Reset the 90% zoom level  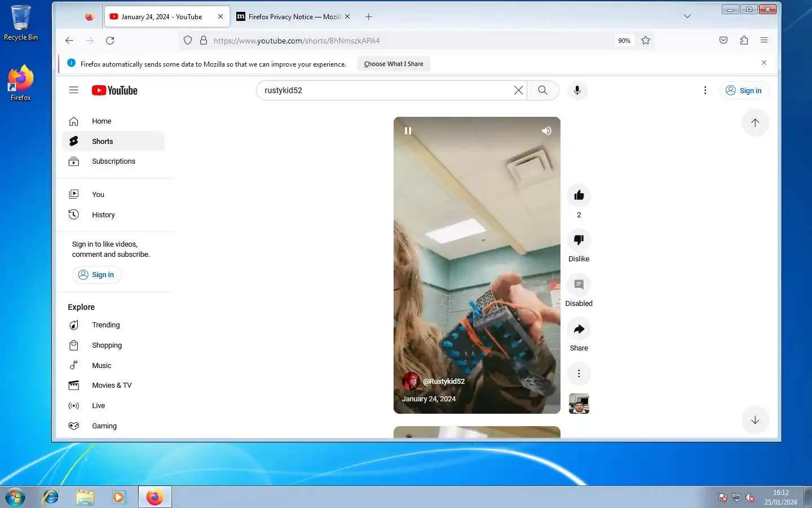tap(624, 41)
